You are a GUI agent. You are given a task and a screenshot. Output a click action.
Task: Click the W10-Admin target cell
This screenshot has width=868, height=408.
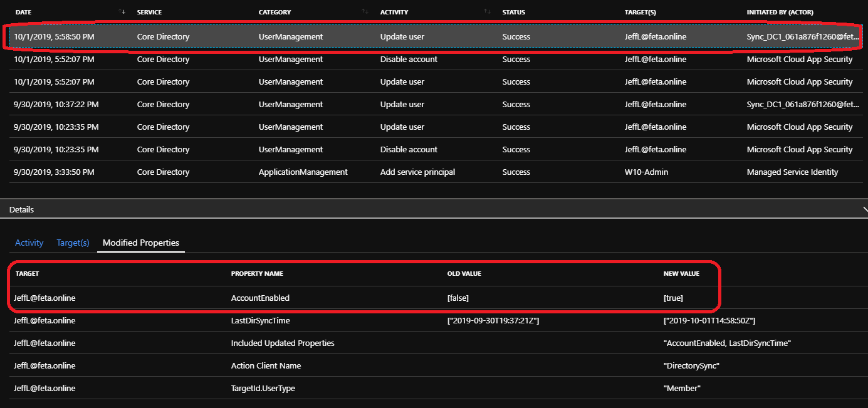tap(646, 172)
